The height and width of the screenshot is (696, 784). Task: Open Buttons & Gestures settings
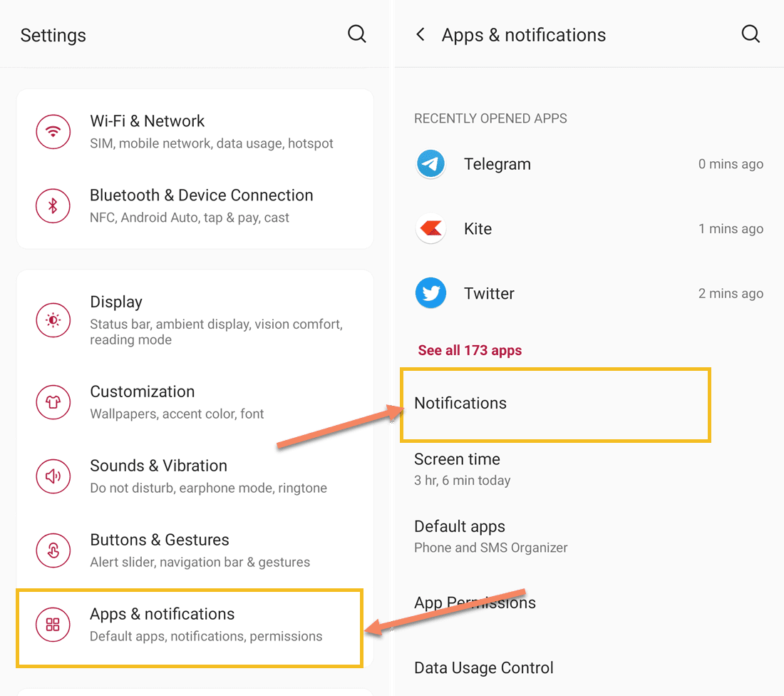pos(195,551)
